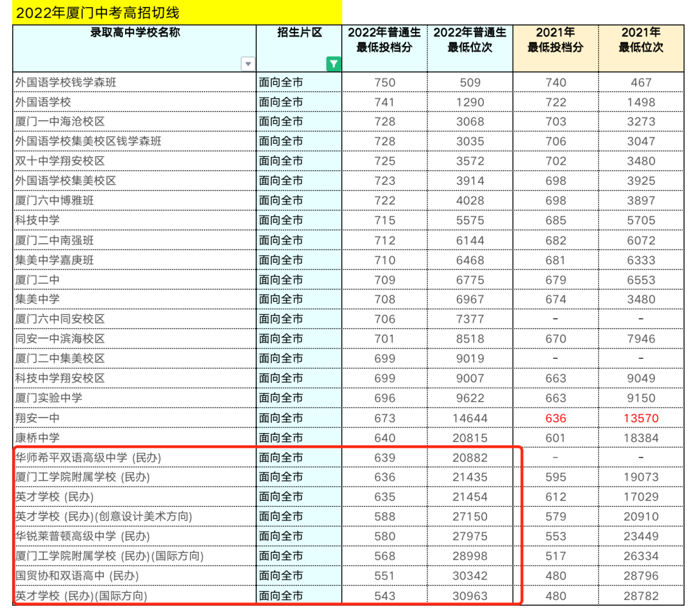Click the cell 科技中学翔安校区

135,378
